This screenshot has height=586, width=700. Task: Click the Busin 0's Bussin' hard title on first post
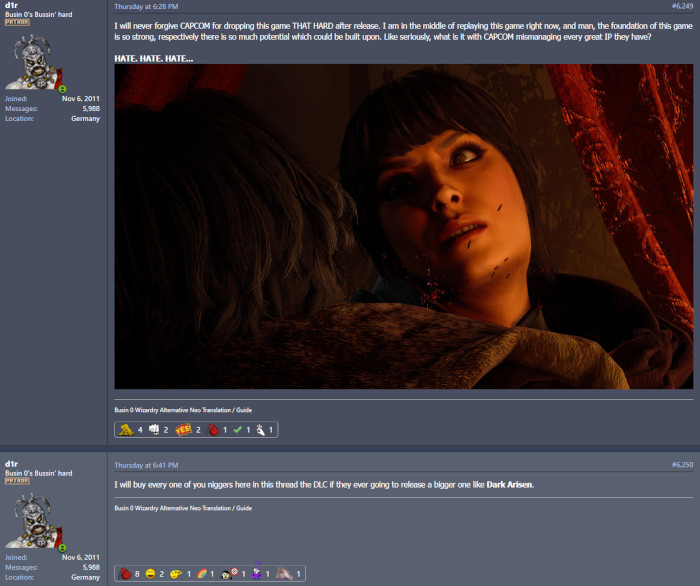point(38,14)
